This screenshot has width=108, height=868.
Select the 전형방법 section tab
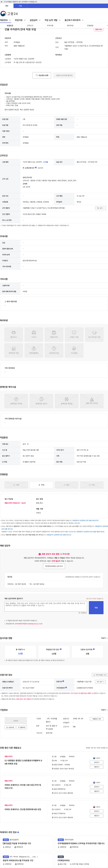[x=90, y=26]
